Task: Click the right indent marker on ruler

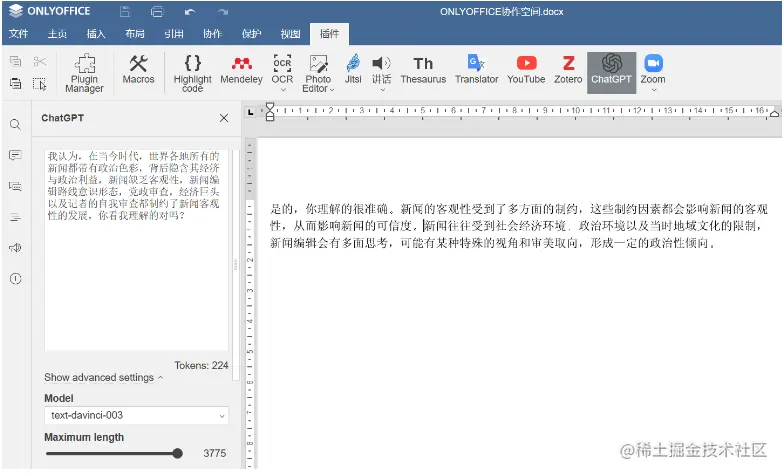Action: click(774, 113)
